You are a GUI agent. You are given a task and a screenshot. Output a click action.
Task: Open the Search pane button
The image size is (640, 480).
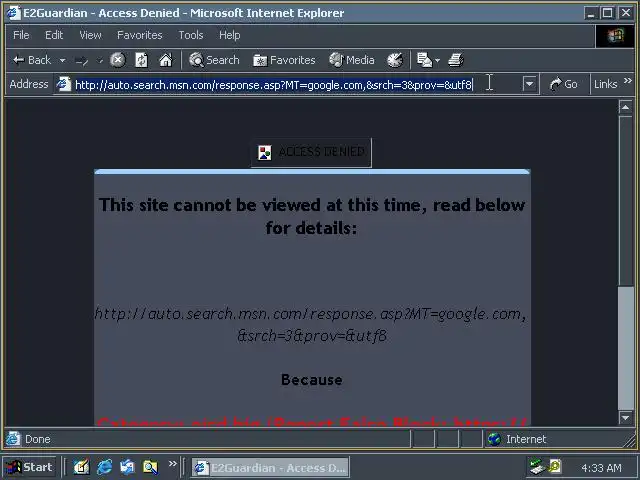tap(214, 60)
